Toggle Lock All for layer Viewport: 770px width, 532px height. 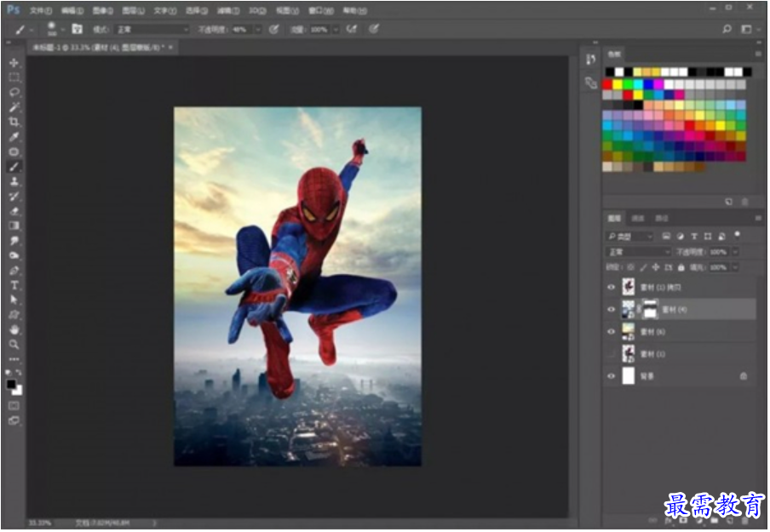point(681,267)
